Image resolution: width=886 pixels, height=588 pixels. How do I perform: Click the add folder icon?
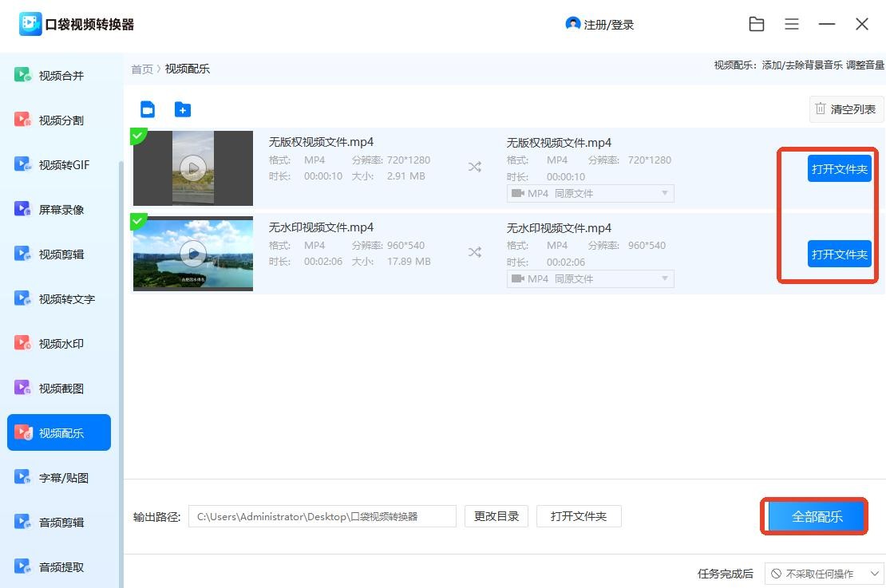click(183, 109)
